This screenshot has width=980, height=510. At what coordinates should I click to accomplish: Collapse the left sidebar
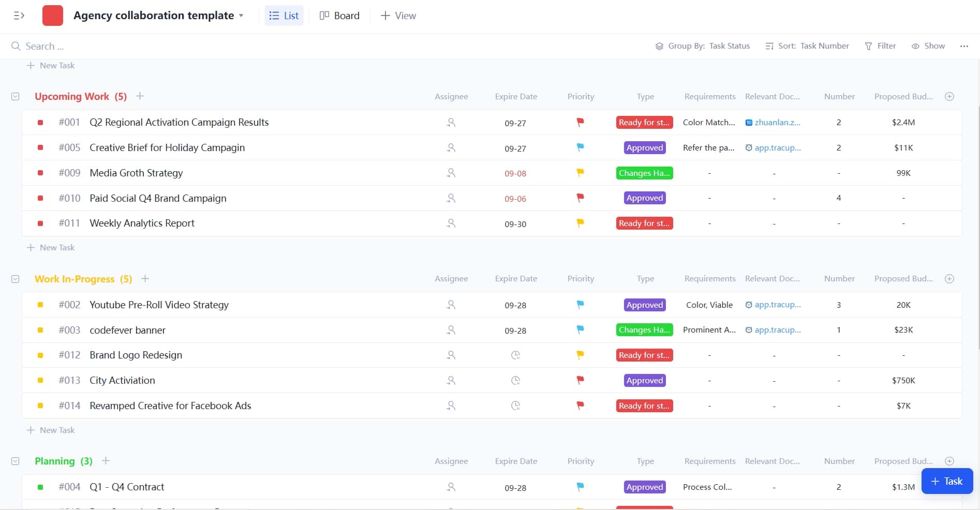[x=19, y=16]
